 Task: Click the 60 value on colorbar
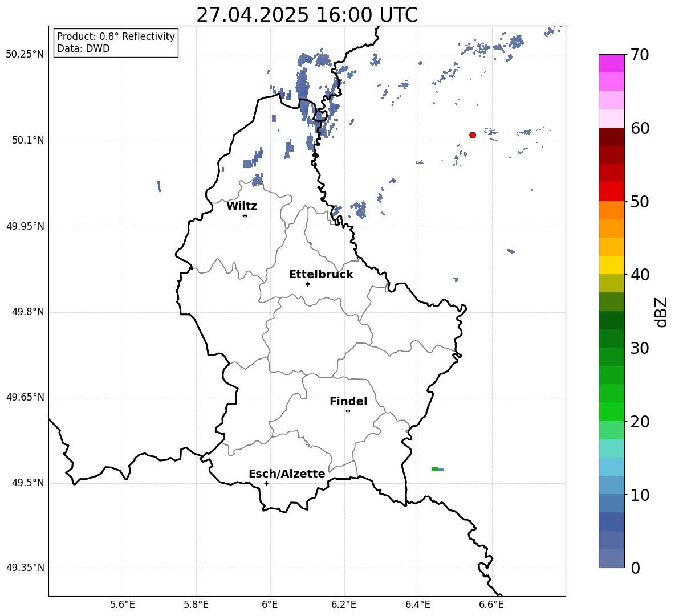point(640,128)
